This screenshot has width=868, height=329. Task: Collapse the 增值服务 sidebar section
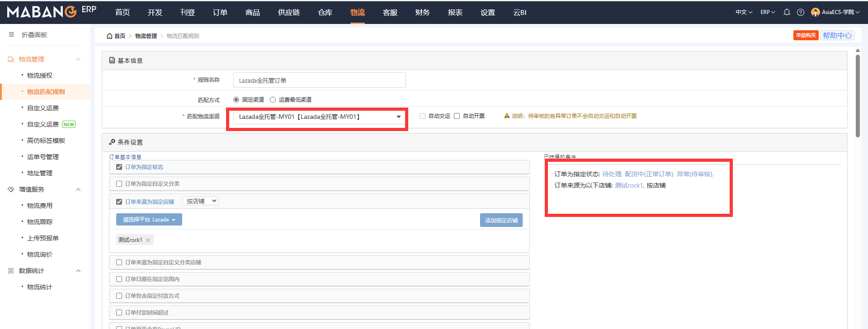click(x=78, y=189)
